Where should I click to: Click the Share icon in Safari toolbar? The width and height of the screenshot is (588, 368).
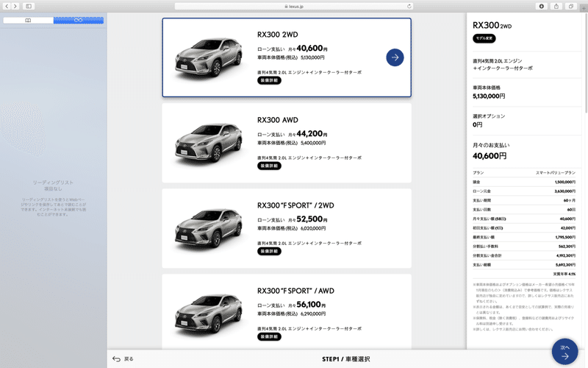point(556,6)
